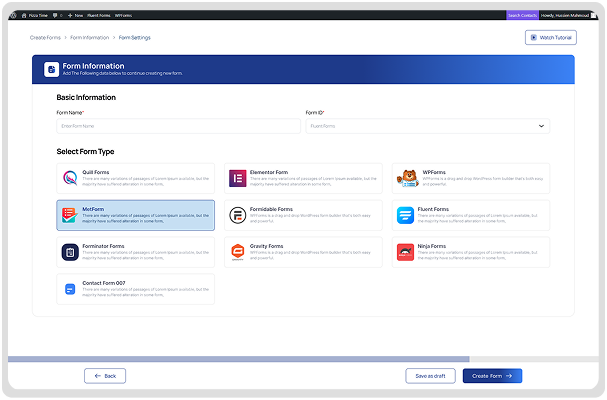Viewport: 607px width, 400px height.
Task: Select the Contact Form 007 icon
Action: pos(70,289)
